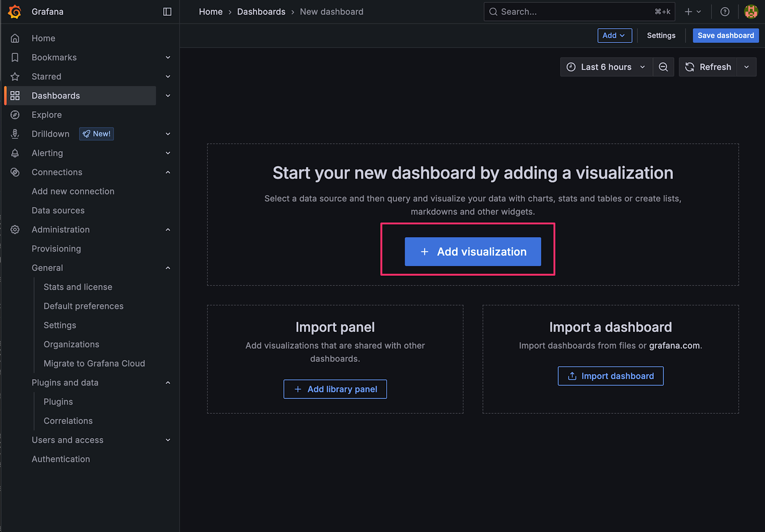The image size is (765, 532).
Task: Click the Grafana logo icon
Action: pos(15,11)
